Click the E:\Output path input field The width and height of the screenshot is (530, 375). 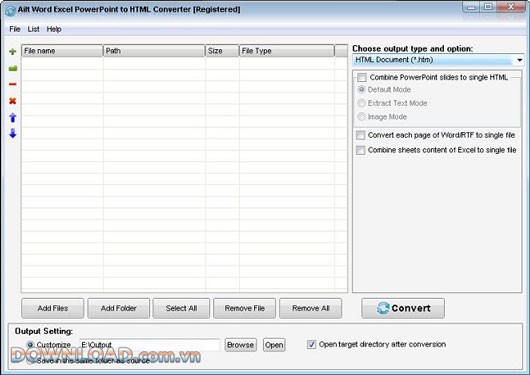point(150,345)
